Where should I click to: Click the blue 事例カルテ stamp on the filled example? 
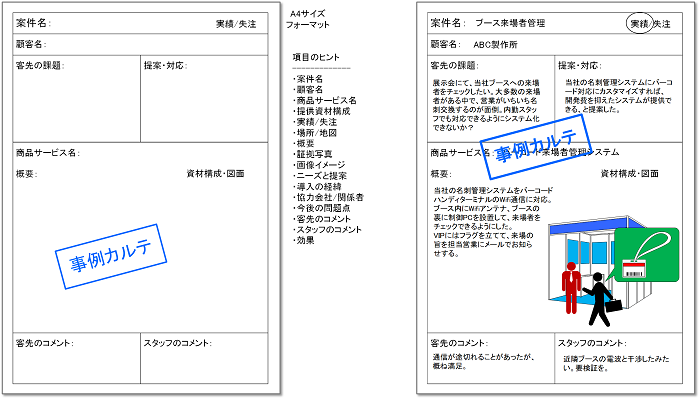click(536, 147)
